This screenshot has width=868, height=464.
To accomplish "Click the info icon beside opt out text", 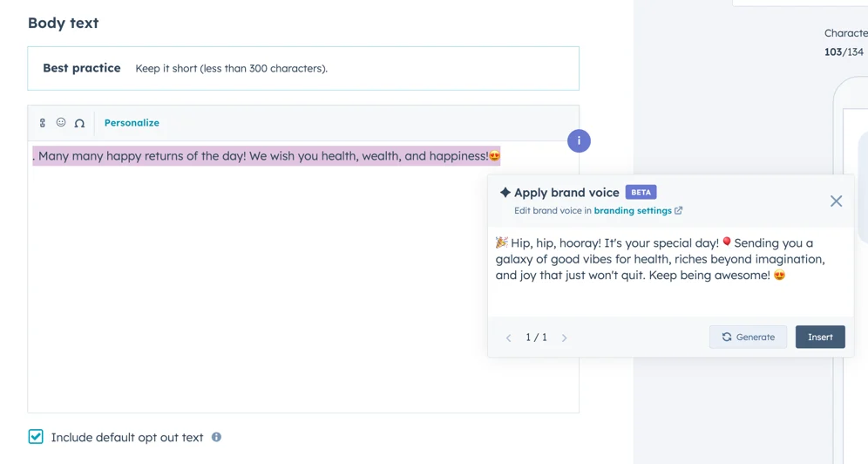I will (216, 437).
